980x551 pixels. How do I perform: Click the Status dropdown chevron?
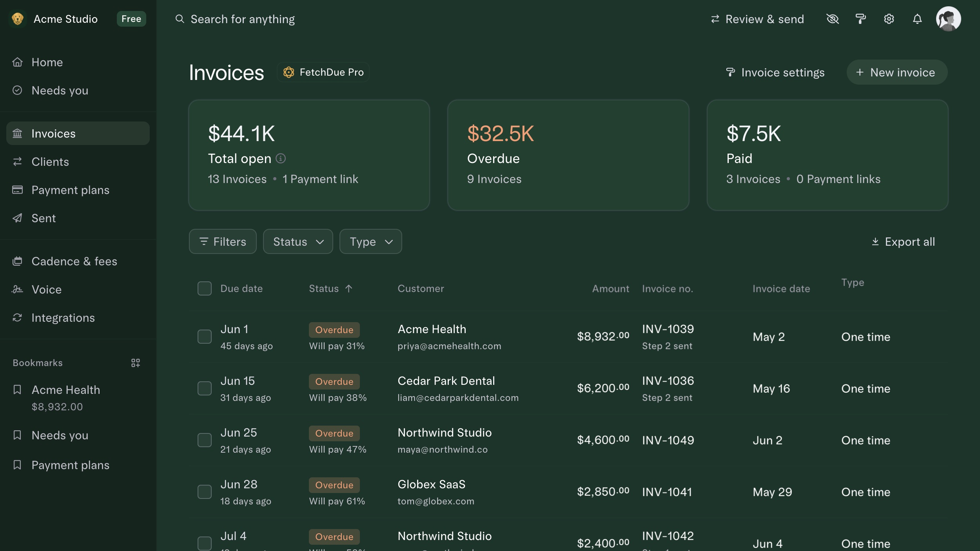tap(320, 242)
